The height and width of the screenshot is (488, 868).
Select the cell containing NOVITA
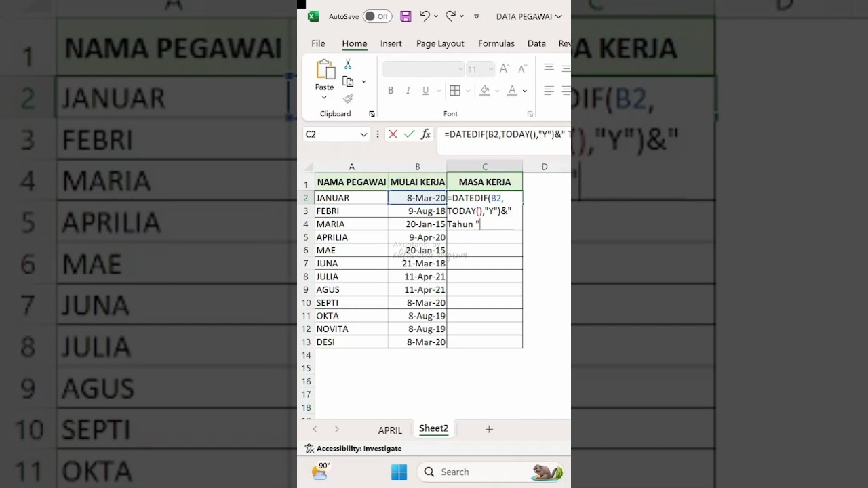[x=351, y=329]
